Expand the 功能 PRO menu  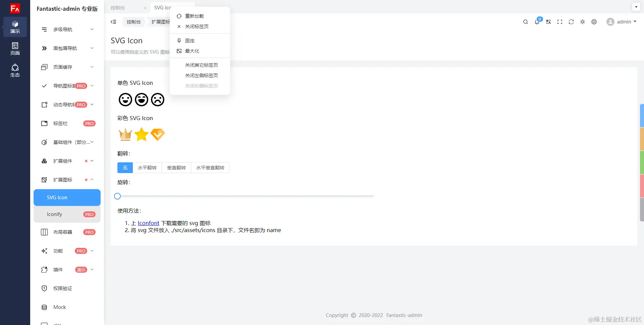tap(67, 251)
